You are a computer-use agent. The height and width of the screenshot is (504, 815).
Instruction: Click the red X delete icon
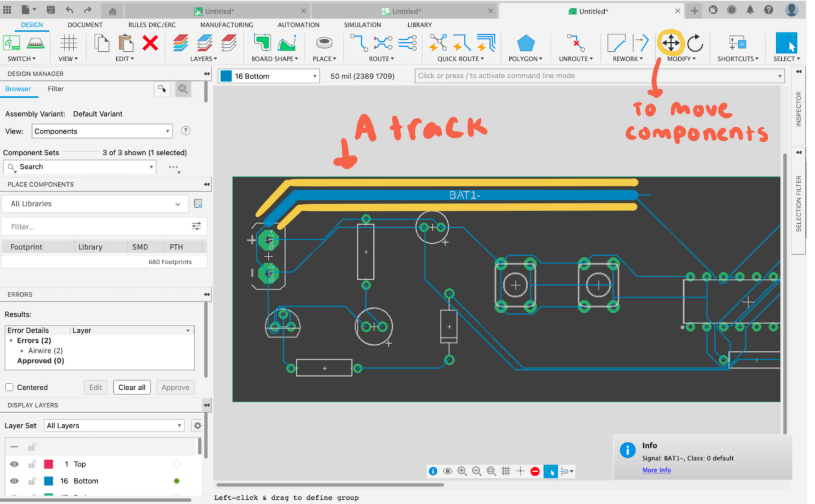click(x=150, y=43)
